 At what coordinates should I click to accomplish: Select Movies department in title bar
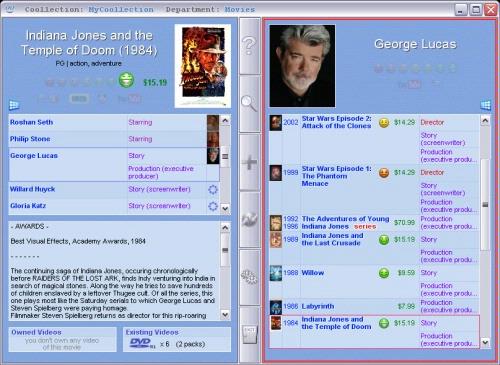pyautogui.click(x=240, y=10)
